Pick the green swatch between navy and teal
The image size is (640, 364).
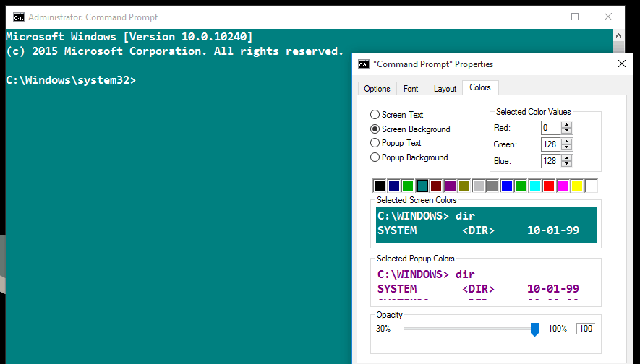coord(408,186)
